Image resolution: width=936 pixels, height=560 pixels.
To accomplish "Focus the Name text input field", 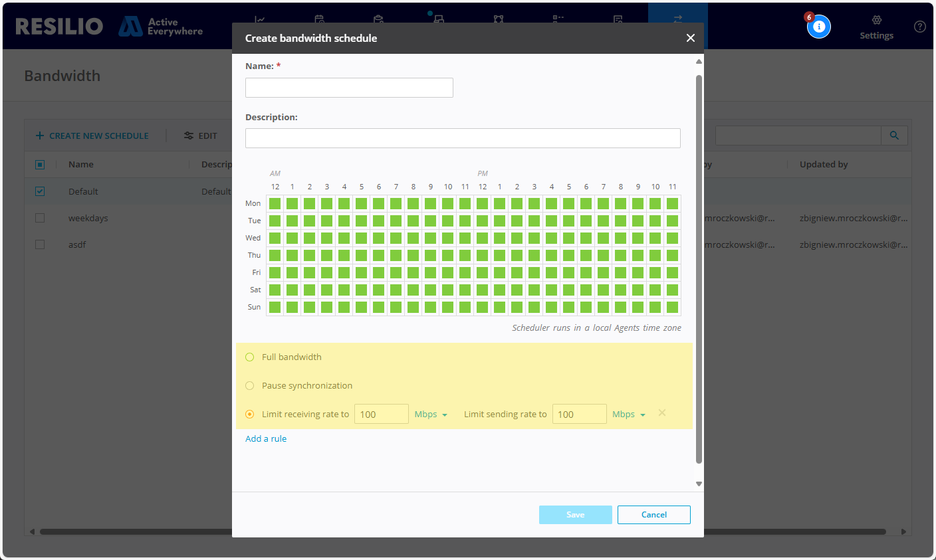I will (349, 88).
